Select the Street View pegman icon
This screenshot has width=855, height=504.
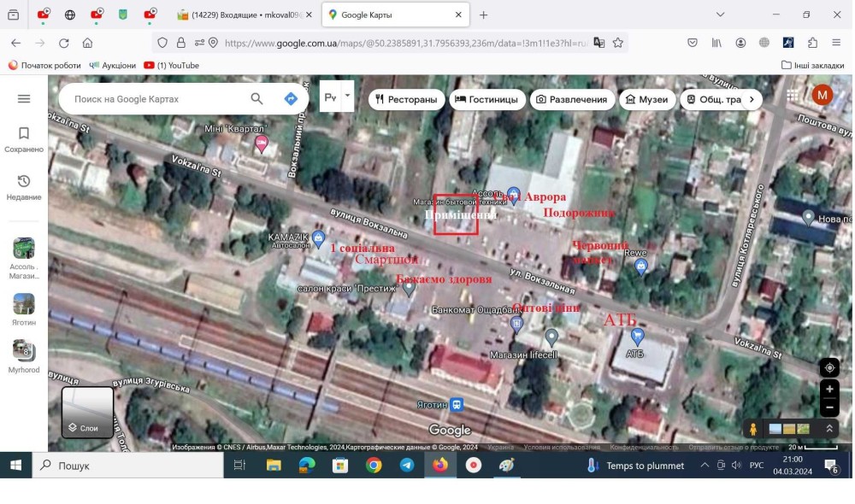[x=753, y=429]
